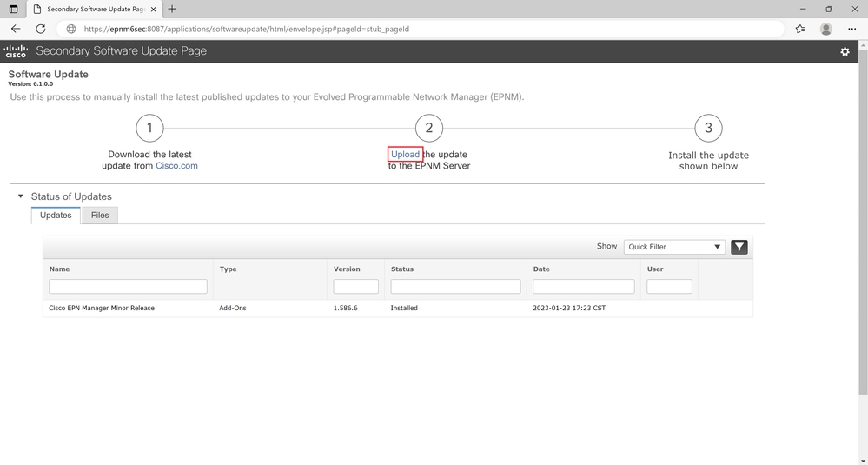Select the Updates tab
Image resolution: width=868 pixels, height=465 pixels.
56,216
